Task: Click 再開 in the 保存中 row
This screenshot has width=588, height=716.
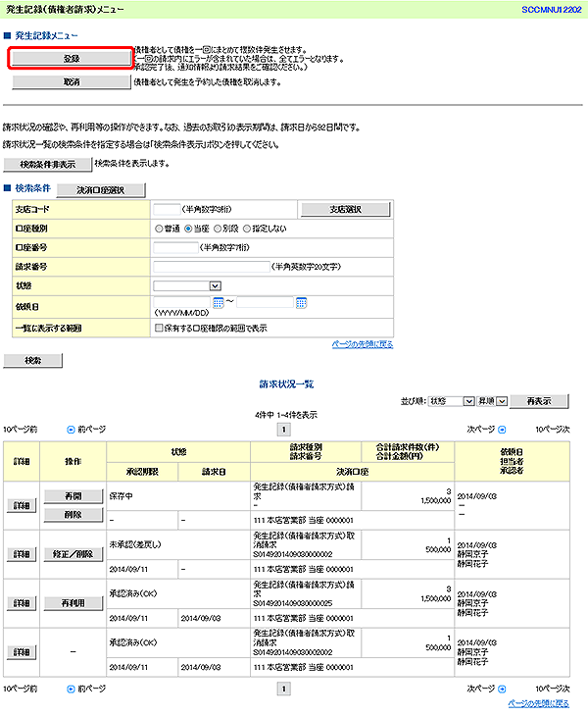Action: click(73, 496)
